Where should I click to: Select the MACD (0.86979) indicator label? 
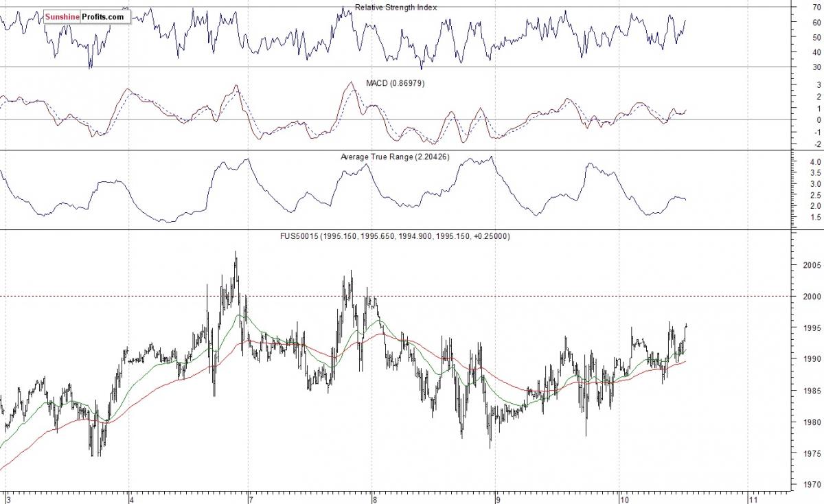coord(396,82)
